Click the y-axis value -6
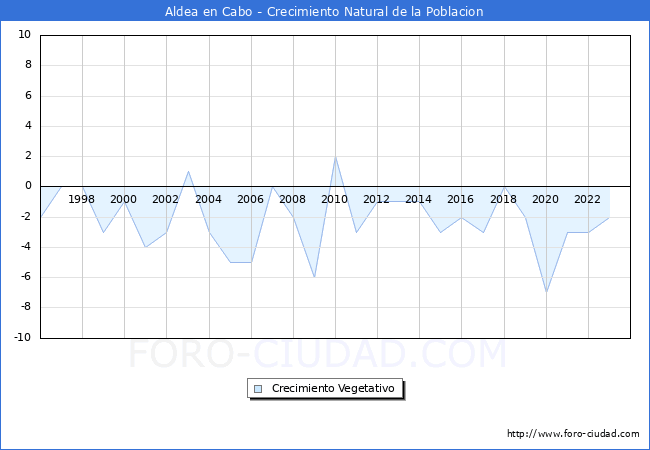The width and height of the screenshot is (650, 450). click(x=26, y=277)
